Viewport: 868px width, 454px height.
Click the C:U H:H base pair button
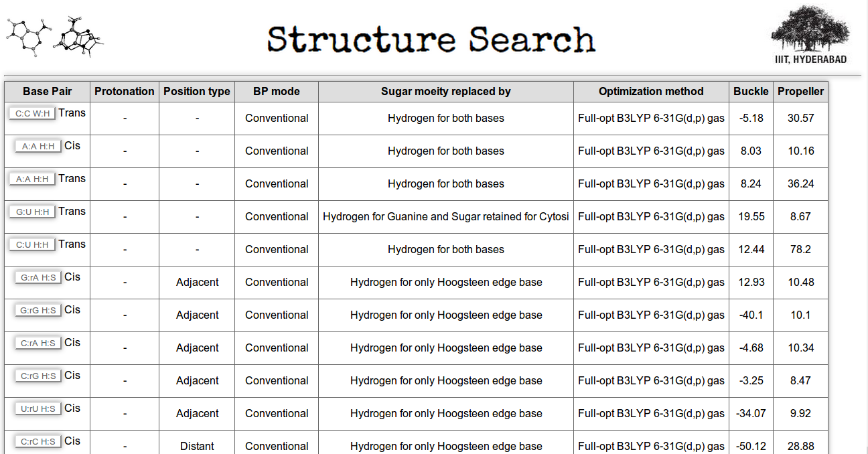coord(32,244)
